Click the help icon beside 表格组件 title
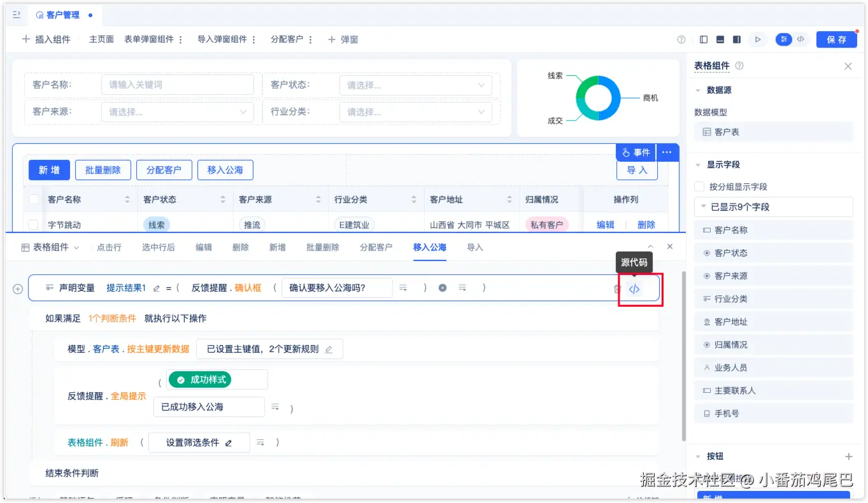This screenshot has width=868, height=503. (x=739, y=66)
